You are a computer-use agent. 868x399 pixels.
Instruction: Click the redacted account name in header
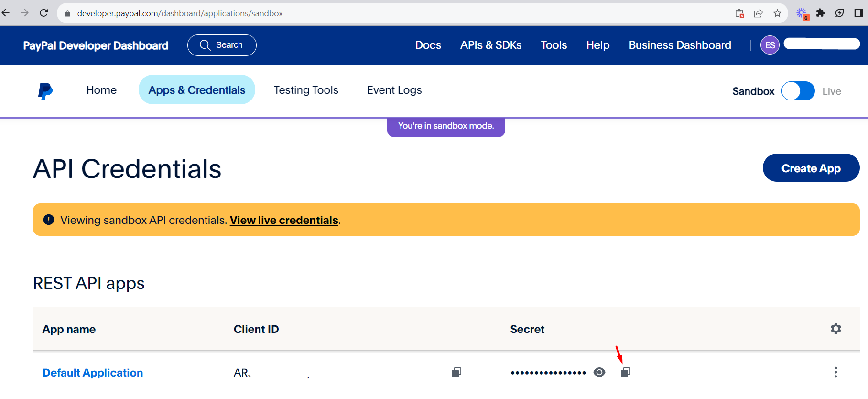coord(822,44)
